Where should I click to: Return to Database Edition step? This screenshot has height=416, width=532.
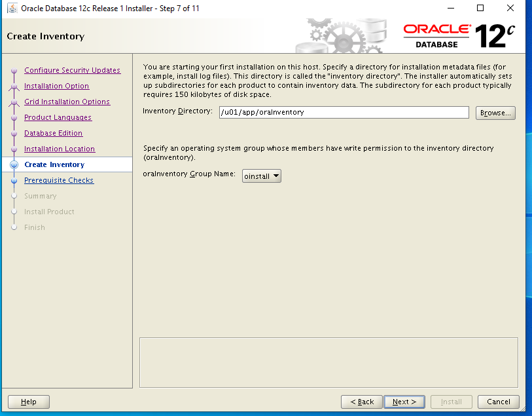[53, 133]
